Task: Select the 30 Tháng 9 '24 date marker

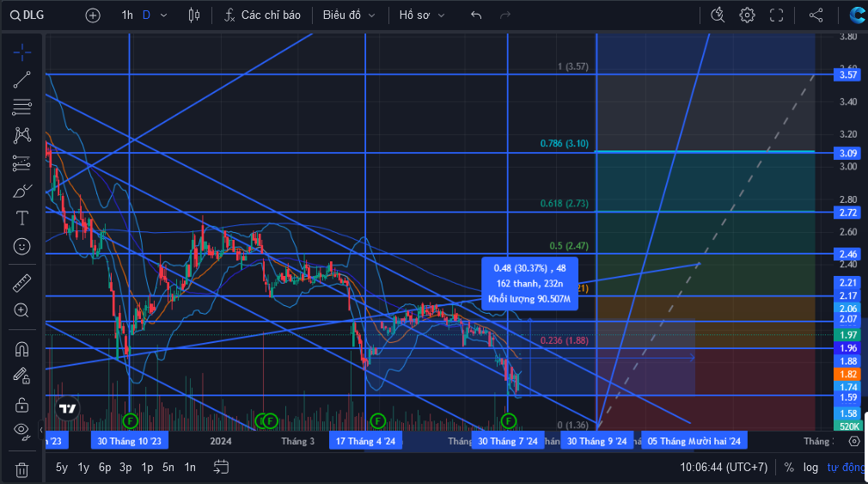Action: (x=596, y=441)
